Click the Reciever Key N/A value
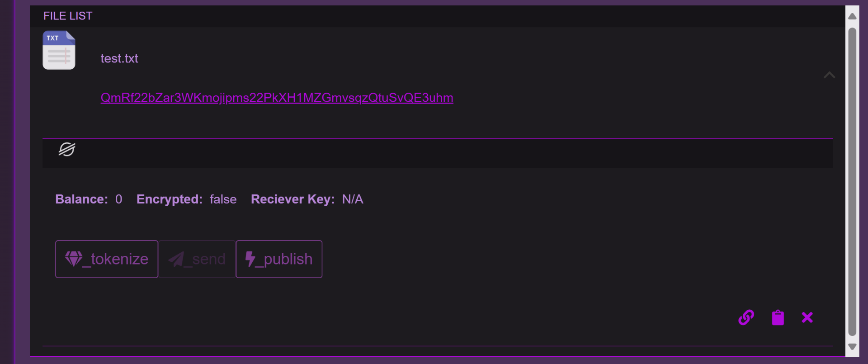The height and width of the screenshot is (364, 868). pyautogui.click(x=353, y=199)
